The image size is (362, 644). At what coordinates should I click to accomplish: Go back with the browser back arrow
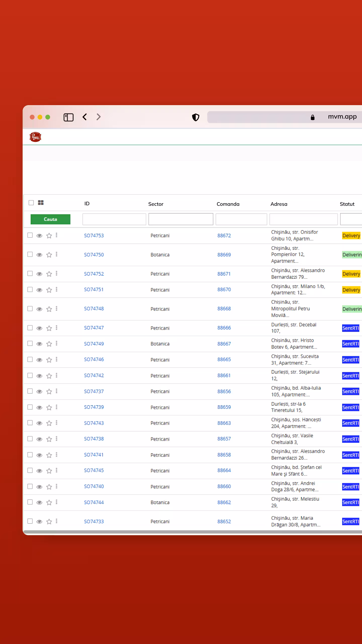[85, 117]
